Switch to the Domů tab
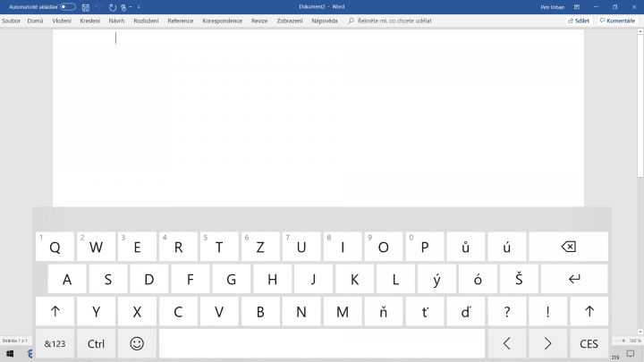This screenshot has height=362, width=644. click(35, 21)
